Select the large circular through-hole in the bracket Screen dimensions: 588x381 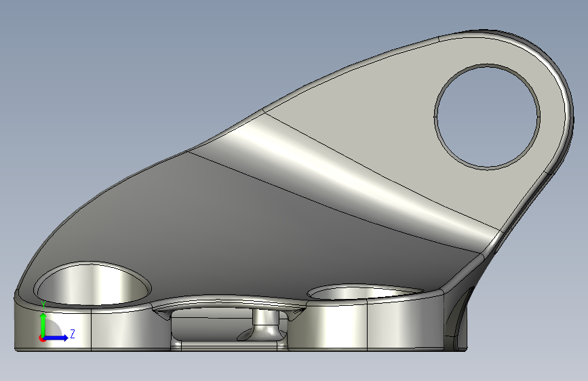(487, 117)
